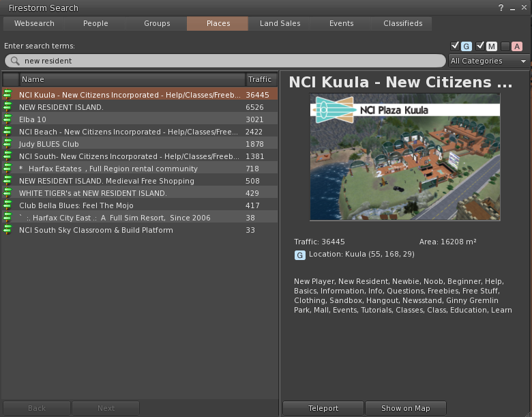Image resolution: width=532 pixels, height=417 pixels.
Task: Click the magnifying glass search icon
Action: tap(15, 61)
